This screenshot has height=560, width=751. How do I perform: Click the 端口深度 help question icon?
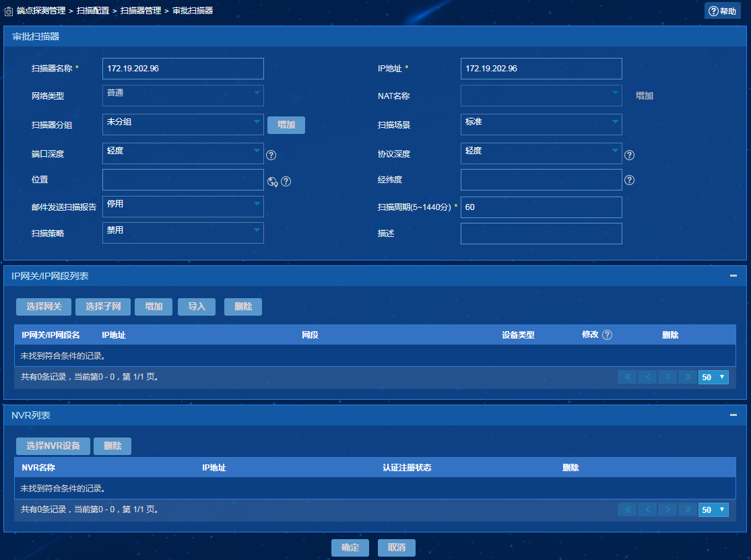click(x=271, y=155)
